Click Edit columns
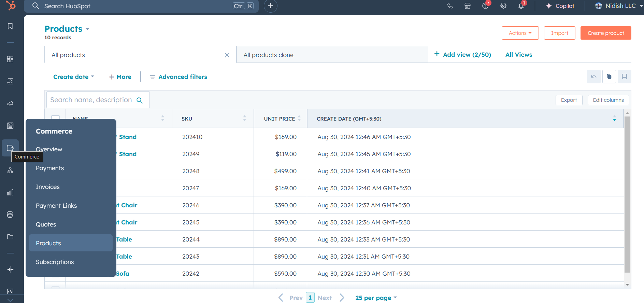This screenshot has width=644, height=303. 608,100
